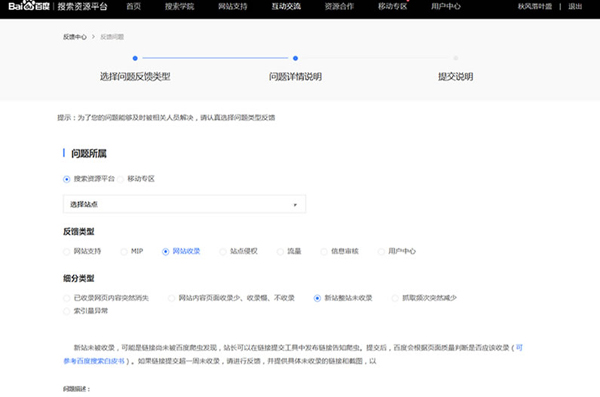The height and width of the screenshot is (397, 600).
Task: Select 网站支持 feedback type radio
Action: click(x=67, y=252)
